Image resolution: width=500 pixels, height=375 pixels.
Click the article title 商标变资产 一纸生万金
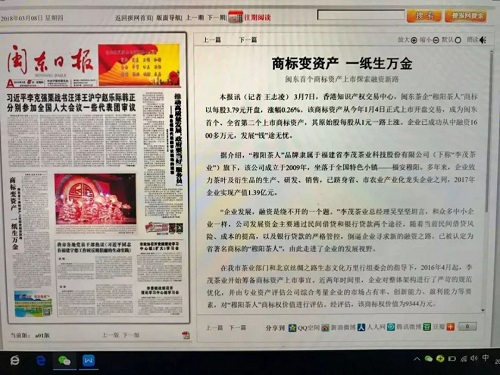pos(342,63)
